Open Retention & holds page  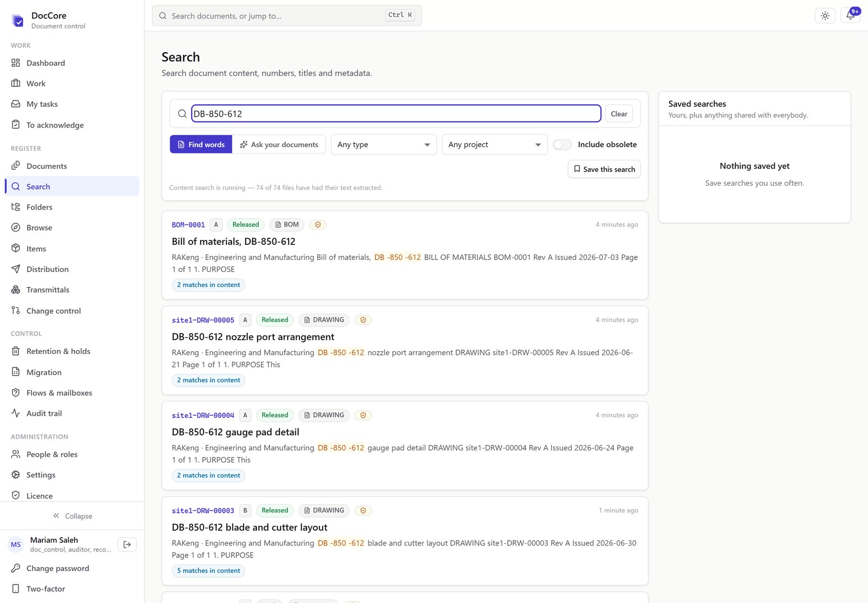(72, 351)
